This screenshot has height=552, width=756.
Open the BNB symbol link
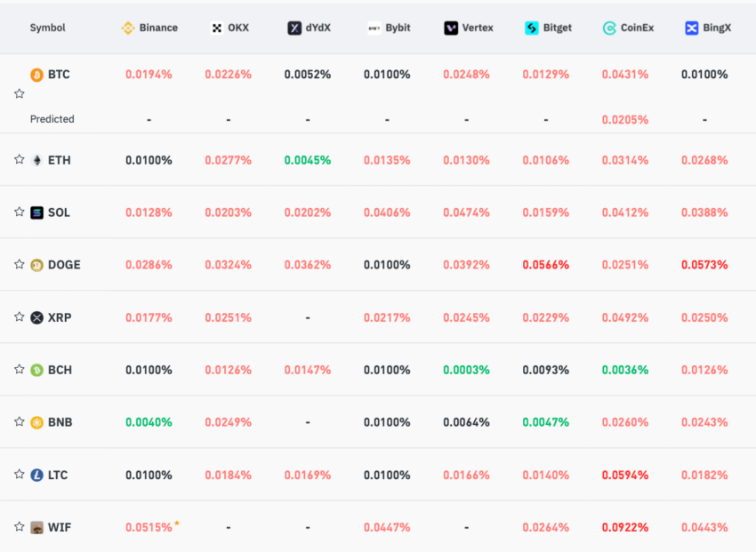(60, 422)
